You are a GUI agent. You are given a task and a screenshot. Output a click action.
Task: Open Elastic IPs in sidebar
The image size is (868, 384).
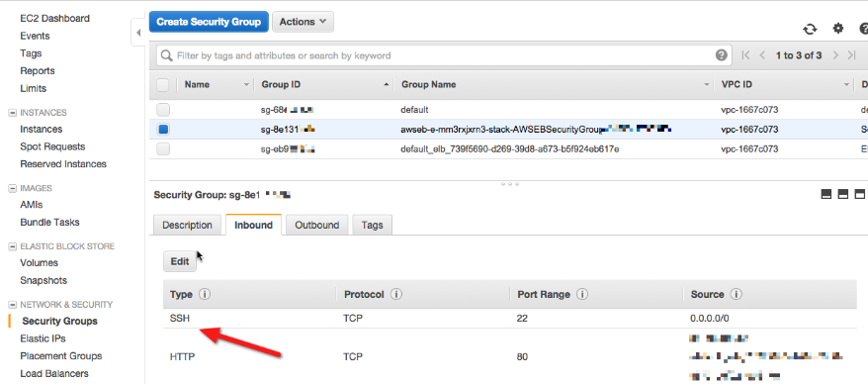tap(43, 338)
